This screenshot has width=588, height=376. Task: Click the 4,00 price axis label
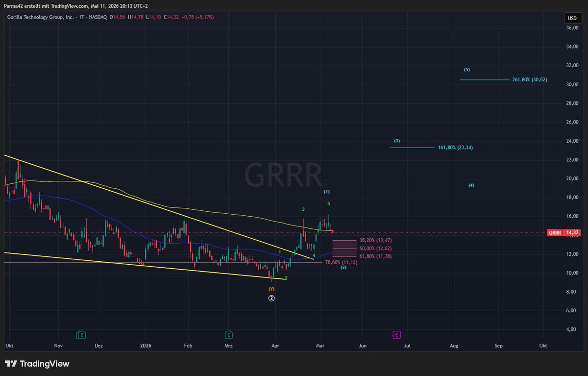point(572,329)
